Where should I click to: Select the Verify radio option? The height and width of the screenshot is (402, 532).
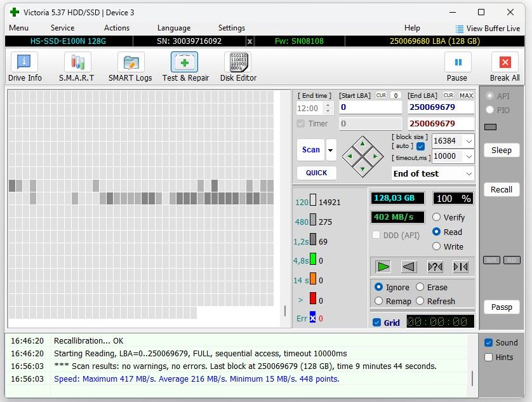pyautogui.click(x=437, y=217)
